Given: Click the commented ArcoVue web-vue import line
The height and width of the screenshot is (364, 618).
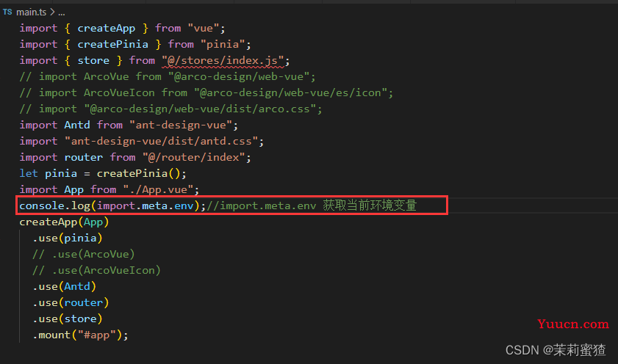Looking at the screenshot, I should (x=168, y=77).
